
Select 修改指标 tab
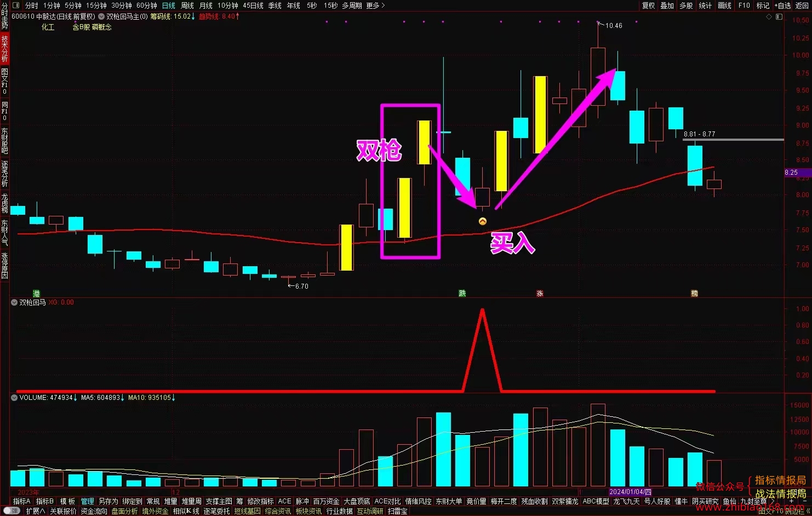tap(260, 501)
